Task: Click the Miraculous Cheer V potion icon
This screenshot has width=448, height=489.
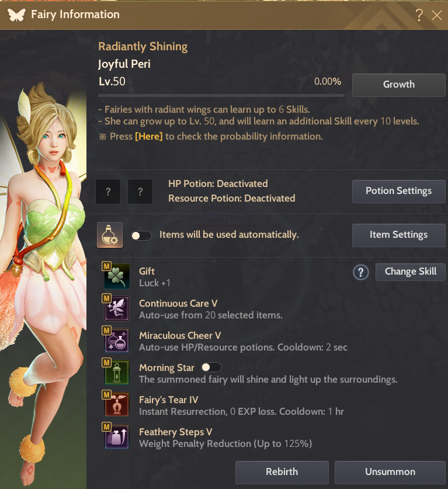Action: pos(117,341)
